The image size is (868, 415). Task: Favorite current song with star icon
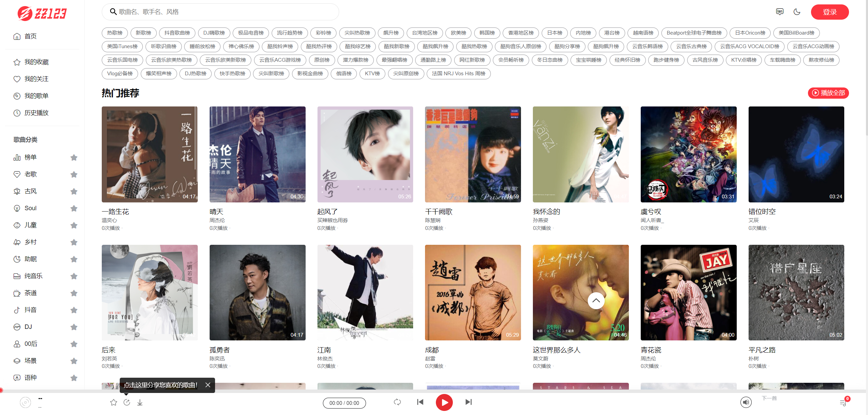pos(114,402)
